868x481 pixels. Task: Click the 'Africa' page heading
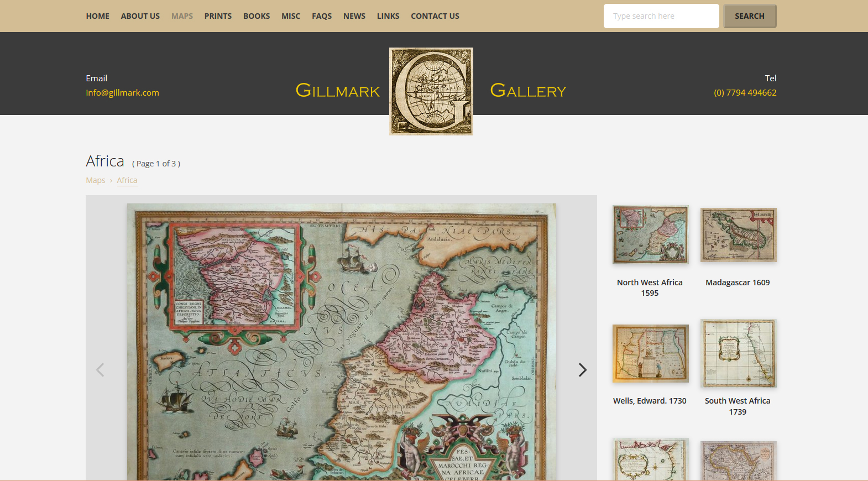[x=105, y=161]
